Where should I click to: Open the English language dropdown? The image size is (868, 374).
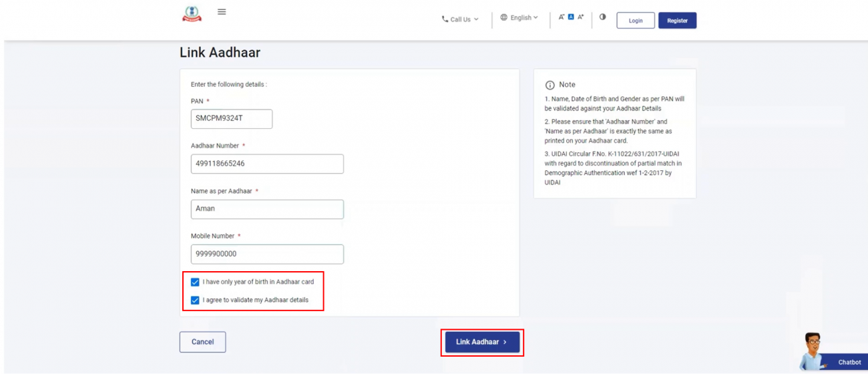pos(519,18)
